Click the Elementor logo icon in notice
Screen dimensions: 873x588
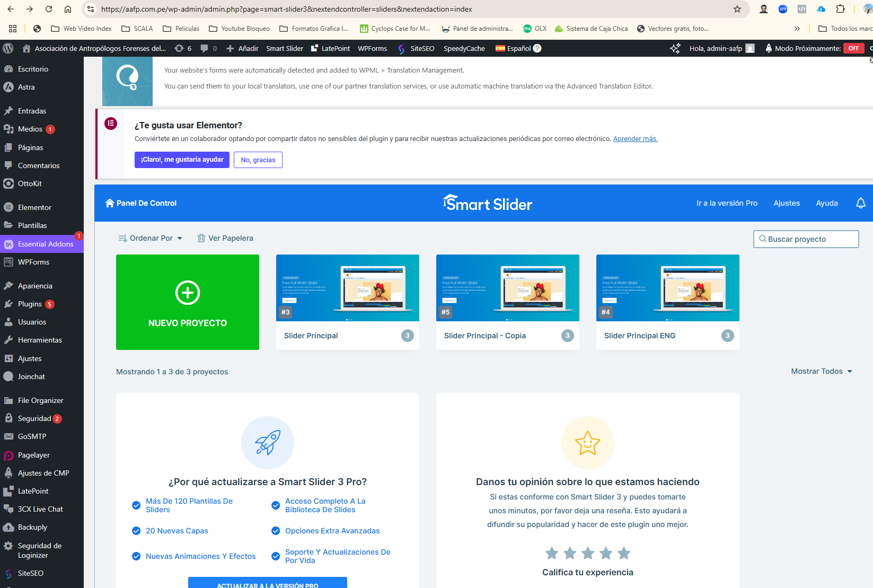(x=111, y=124)
